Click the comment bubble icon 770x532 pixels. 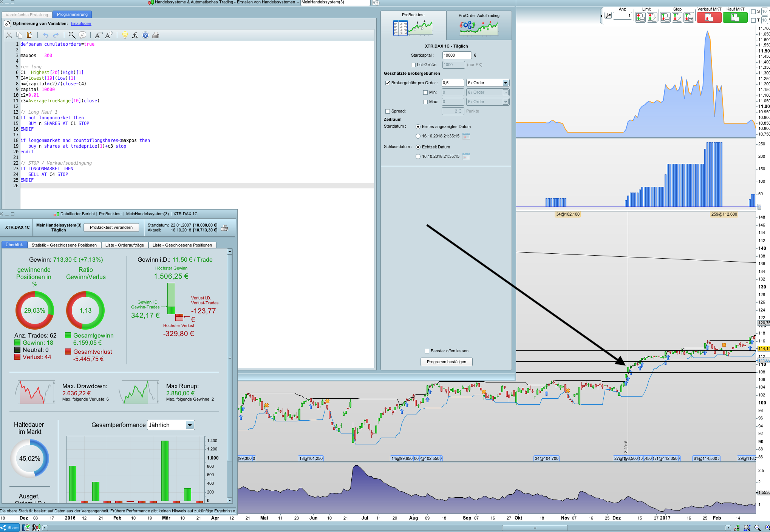pyautogui.click(x=82, y=35)
